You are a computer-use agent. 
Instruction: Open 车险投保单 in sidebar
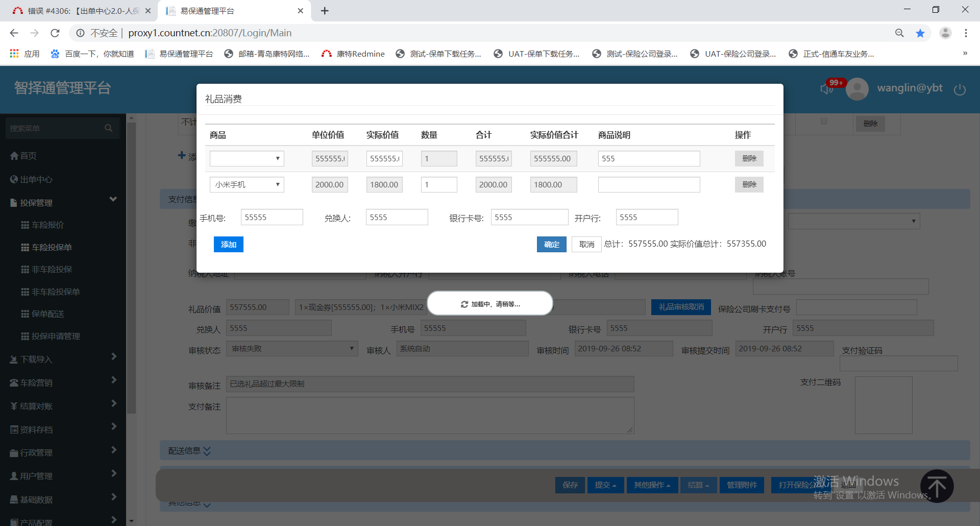(x=52, y=247)
